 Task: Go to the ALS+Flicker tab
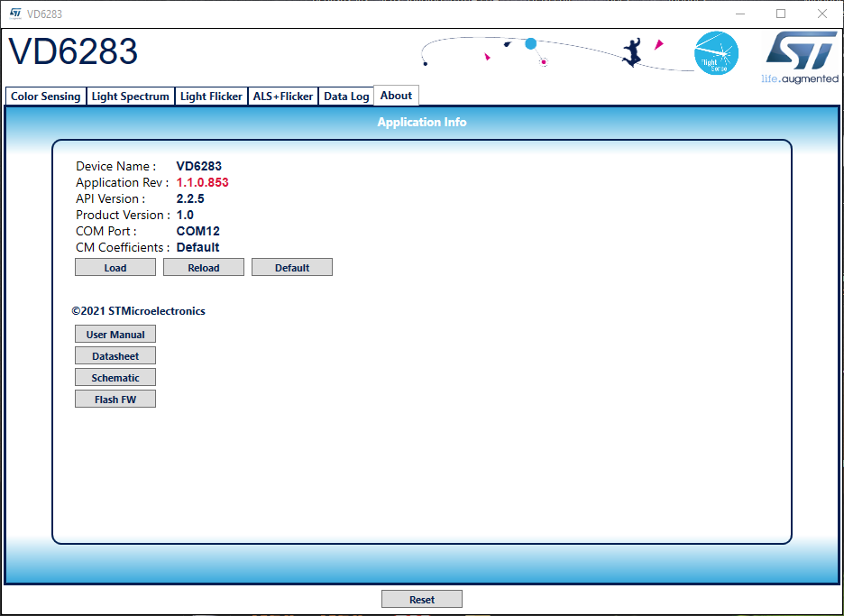point(283,97)
